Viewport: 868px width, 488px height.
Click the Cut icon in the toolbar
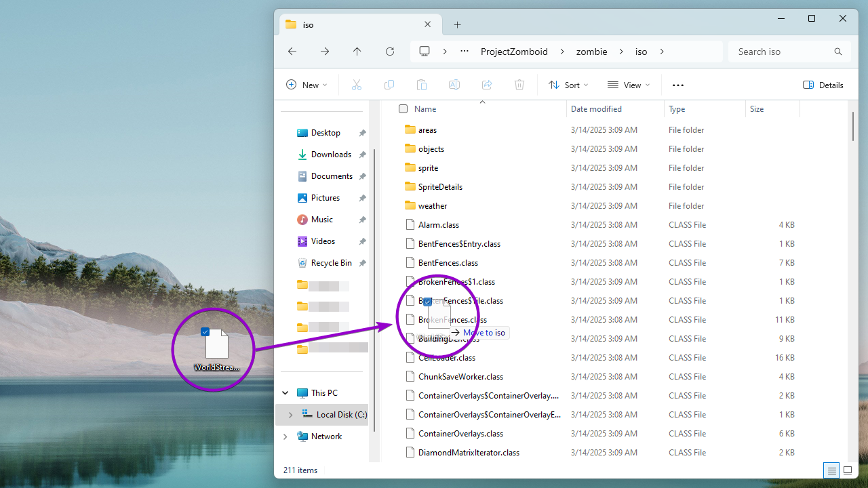click(x=357, y=85)
